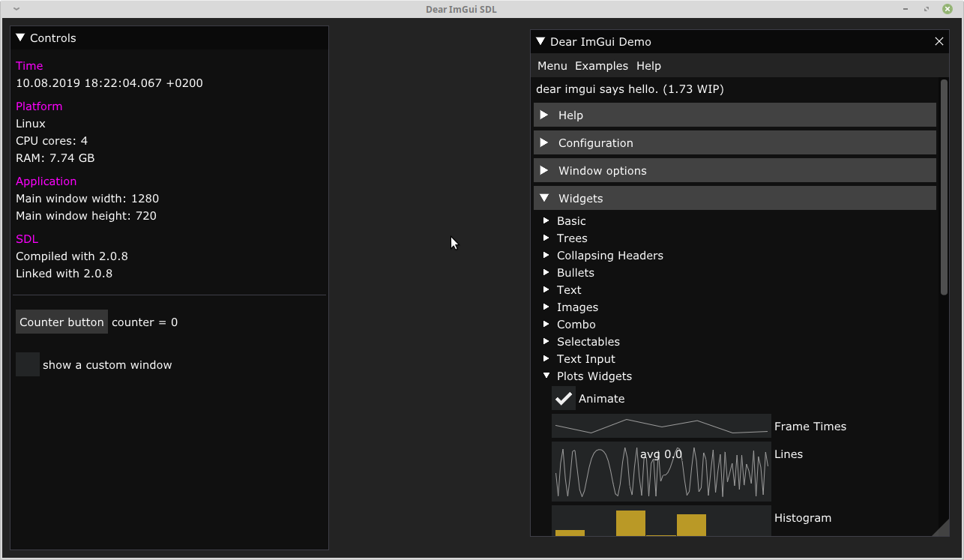Click the demo window vertical scrollbar
Image resolution: width=964 pixels, height=560 pixels.
[944, 187]
